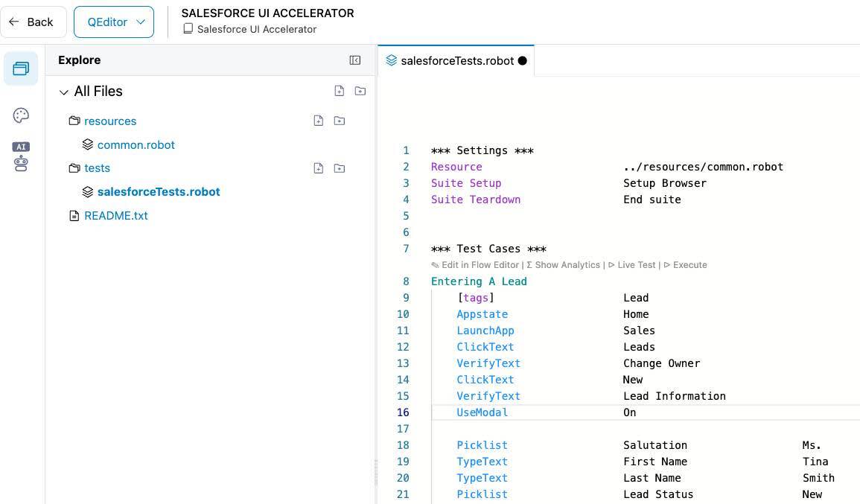Click 'Setup Browser' value
Viewport: 860px width, 504px height.
point(665,183)
